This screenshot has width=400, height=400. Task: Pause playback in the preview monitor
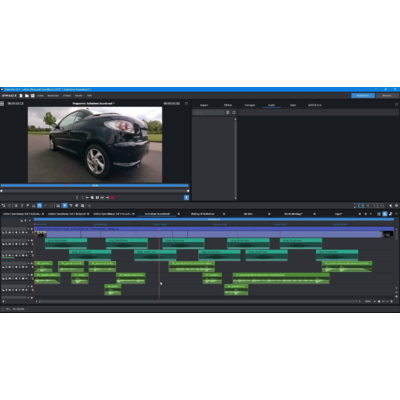[97, 198]
